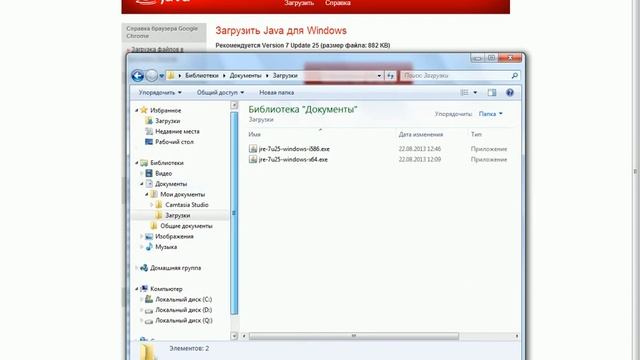Click the horizontal scrollbar thumb in file list
This screenshot has width=640, height=360.
(353, 336)
